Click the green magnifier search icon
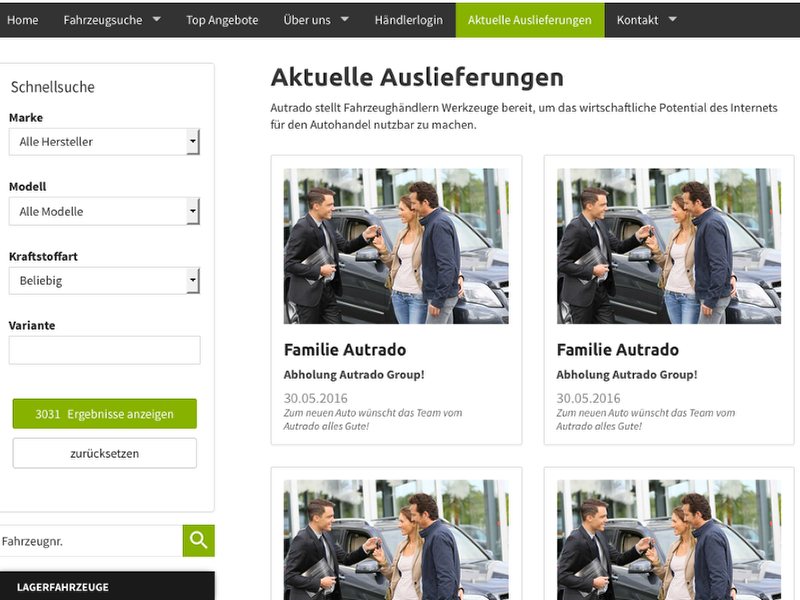 198,540
